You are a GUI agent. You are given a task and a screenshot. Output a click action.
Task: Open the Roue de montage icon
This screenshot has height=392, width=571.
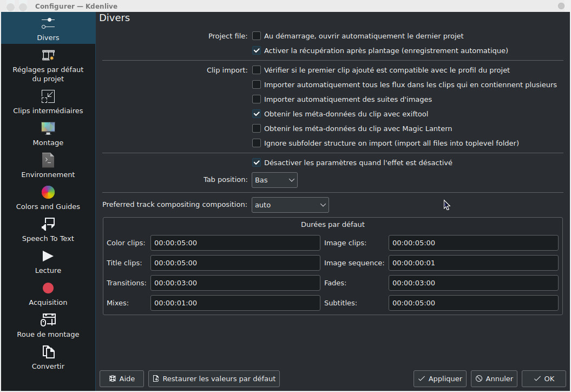pos(48,320)
